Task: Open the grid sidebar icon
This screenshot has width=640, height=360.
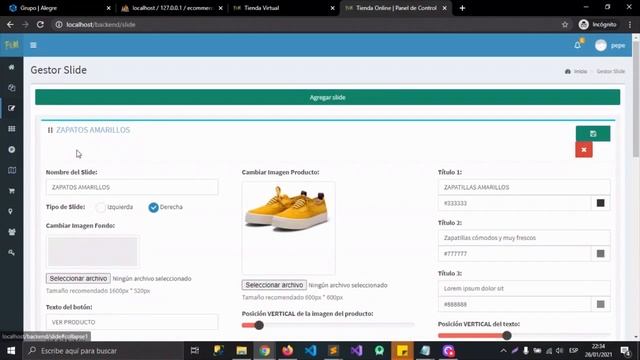Action: 11,129
